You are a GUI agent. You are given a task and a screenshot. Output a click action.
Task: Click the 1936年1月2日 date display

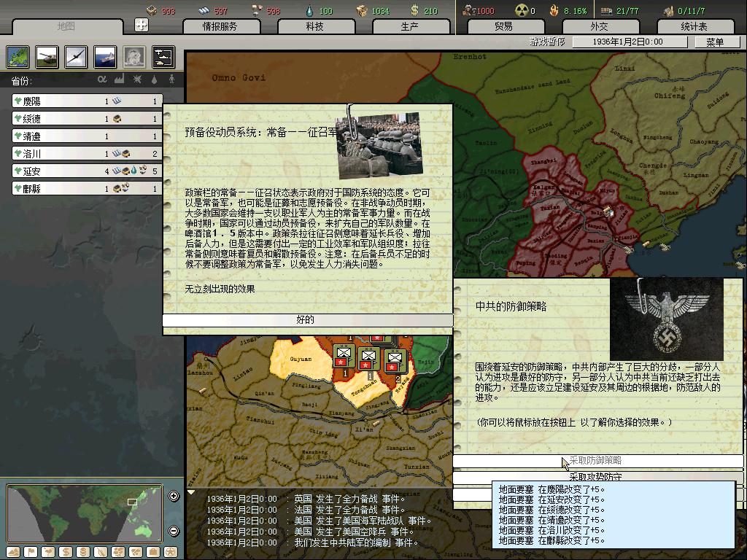(626, 42)
